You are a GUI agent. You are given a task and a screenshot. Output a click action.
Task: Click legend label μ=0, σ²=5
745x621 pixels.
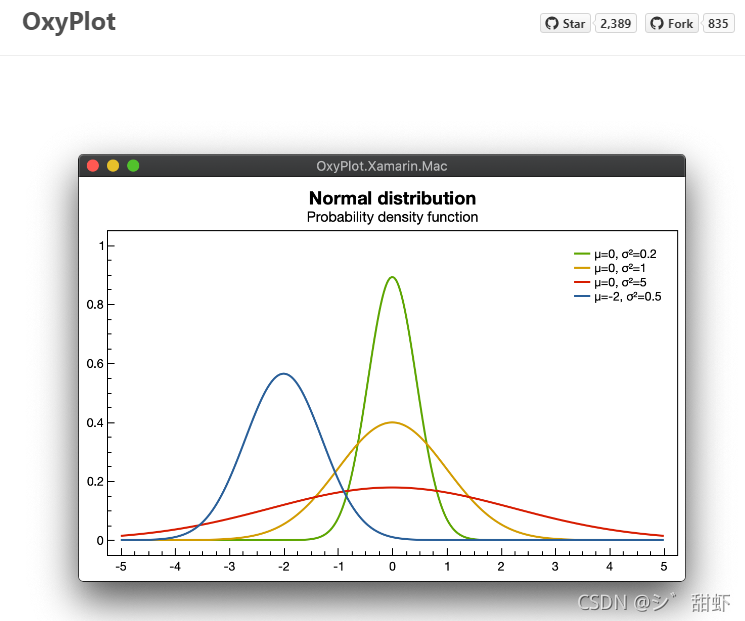(620, 283)
